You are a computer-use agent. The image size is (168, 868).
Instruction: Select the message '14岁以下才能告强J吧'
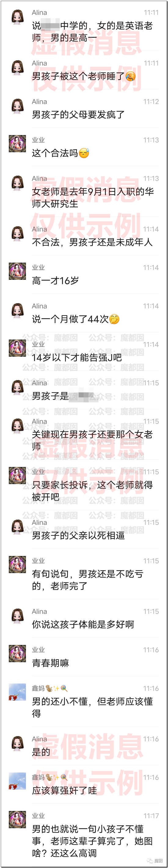[x=77, y=358]
